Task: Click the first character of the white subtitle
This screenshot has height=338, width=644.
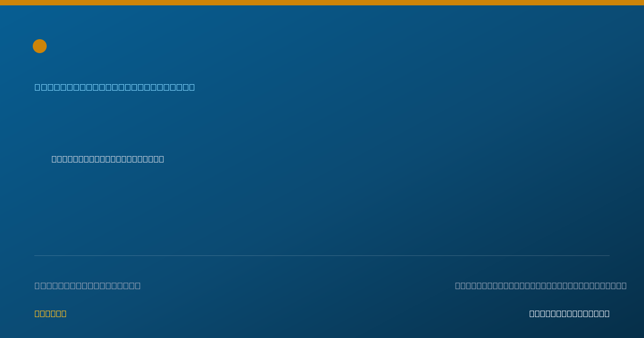Action: pos(54,159)
